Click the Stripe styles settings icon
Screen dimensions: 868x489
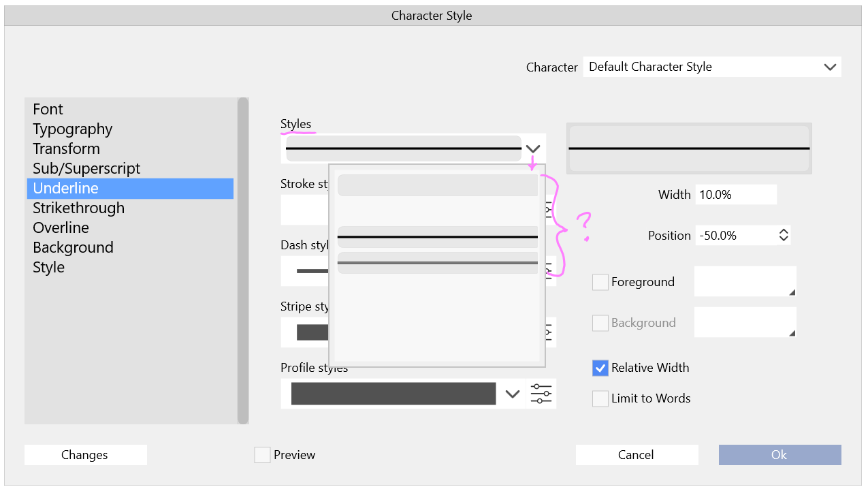click(x=550, y=332)
